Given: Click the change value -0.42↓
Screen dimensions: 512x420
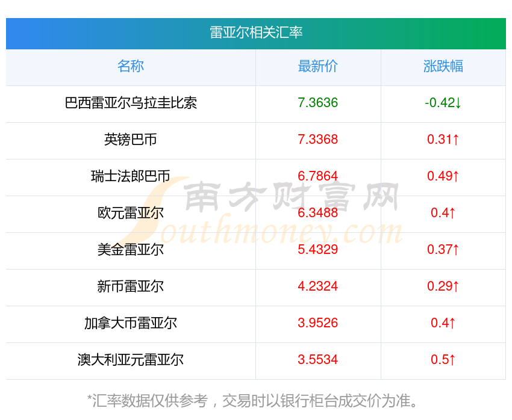Looking at the screenshot, I should (x=443, y=103).
